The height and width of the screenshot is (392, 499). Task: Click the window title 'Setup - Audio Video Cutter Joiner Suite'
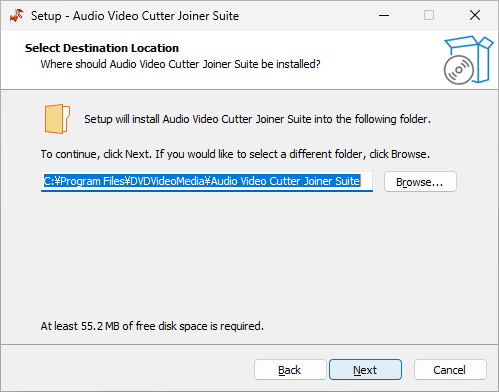point(135,16)
